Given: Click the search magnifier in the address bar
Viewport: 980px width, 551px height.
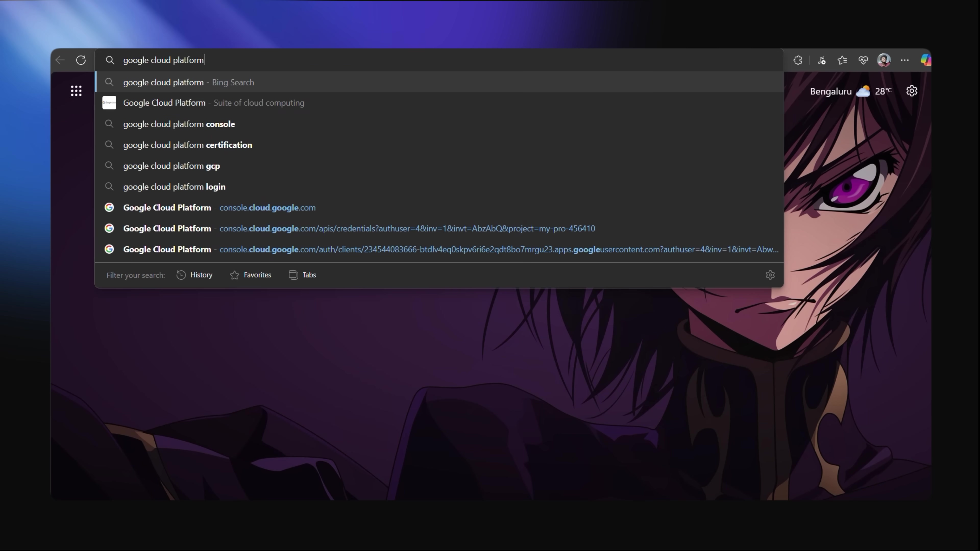Looking at the screenshot, I should pos(109,60).
